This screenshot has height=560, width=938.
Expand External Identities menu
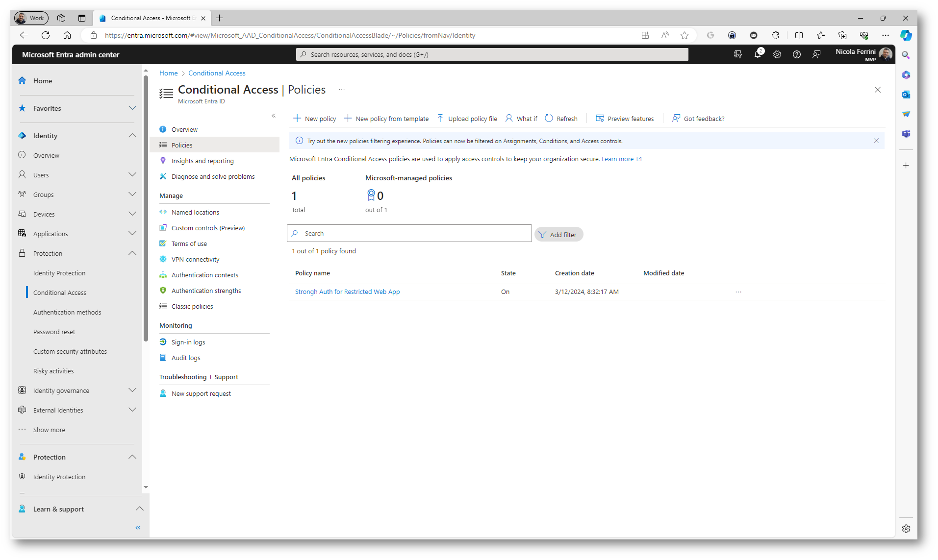point(132,410)
